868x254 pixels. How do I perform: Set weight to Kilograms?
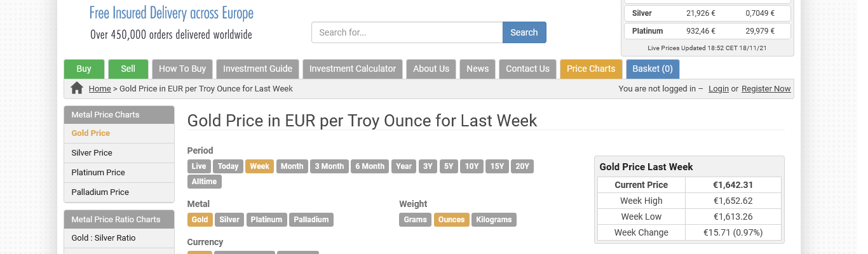494,220
